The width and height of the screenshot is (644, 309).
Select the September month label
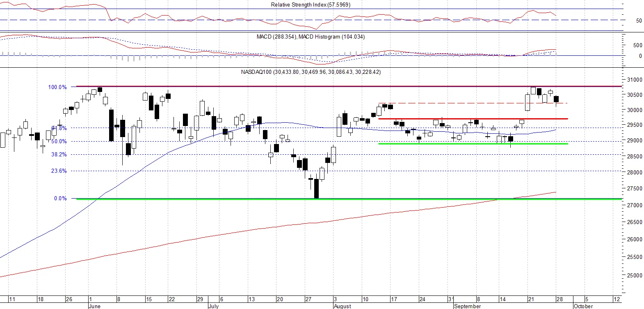(x=468, y=306)
